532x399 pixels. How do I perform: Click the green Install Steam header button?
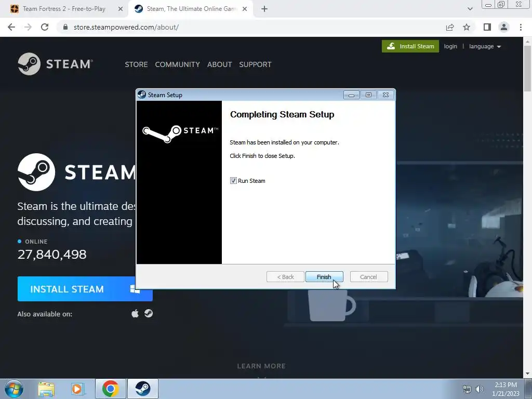pos(410,46)
